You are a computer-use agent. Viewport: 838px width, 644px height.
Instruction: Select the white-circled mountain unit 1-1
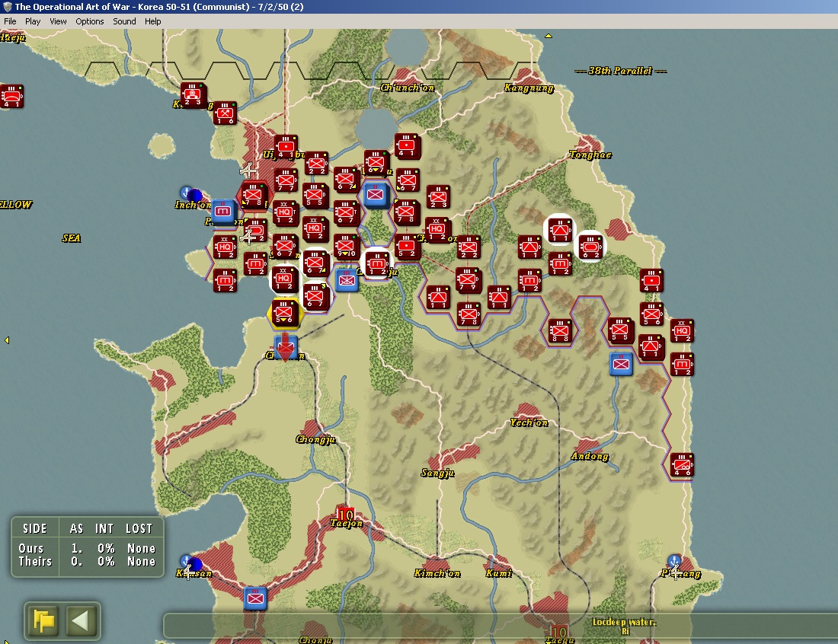(x=560, y=231)
